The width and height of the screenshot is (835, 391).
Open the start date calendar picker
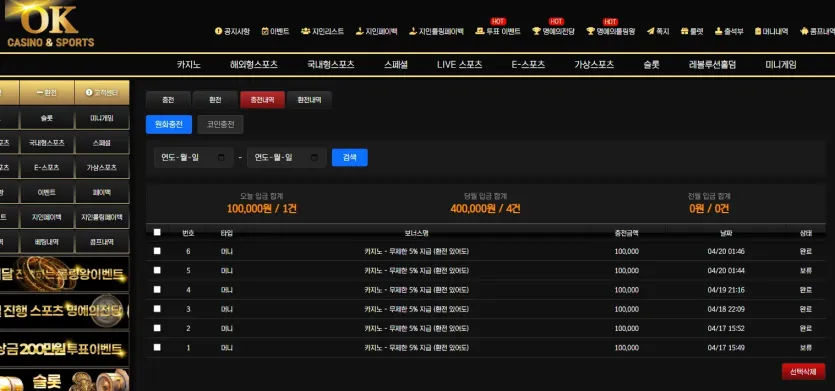pyautogui.click(x=222, y=158)
